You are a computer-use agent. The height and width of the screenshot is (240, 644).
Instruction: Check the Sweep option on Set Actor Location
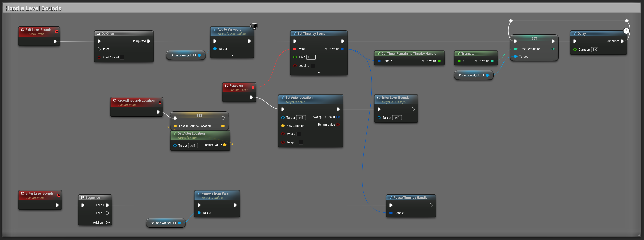pos(298,134)
